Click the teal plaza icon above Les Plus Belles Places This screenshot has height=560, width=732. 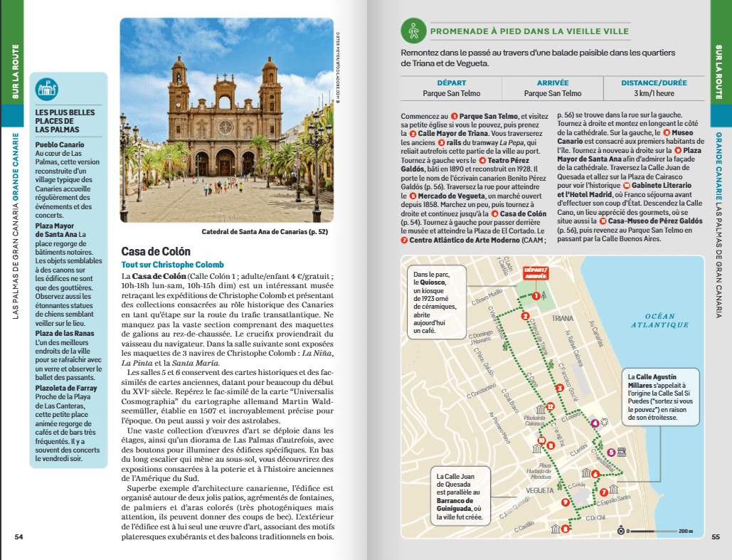point(47,89)
